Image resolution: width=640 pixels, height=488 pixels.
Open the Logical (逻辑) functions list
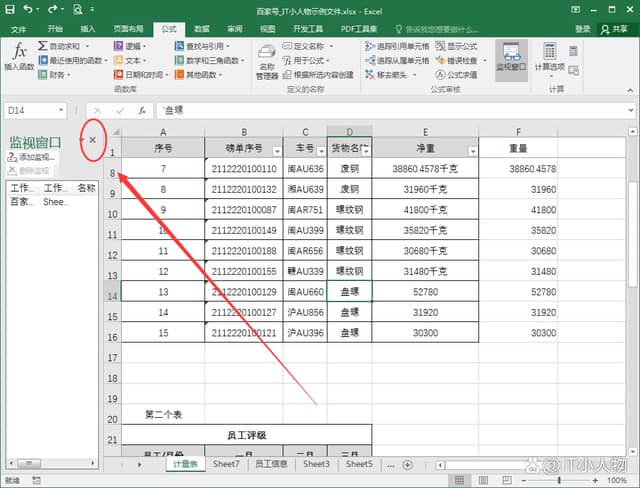pyautogui.click(x=130, y=46)
